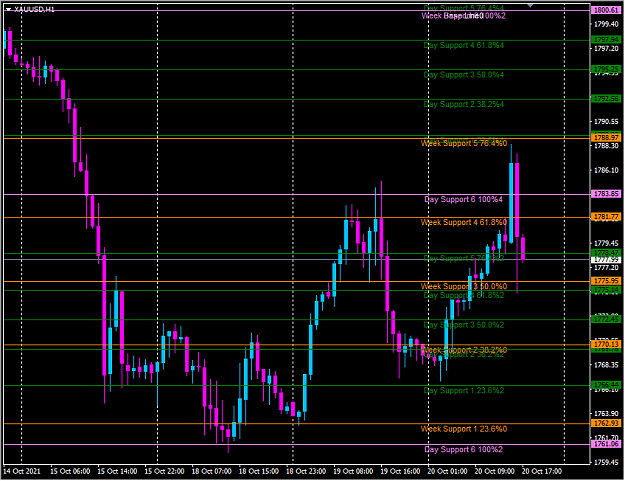Click the 1759.45 price scale value

coord(606,463)
